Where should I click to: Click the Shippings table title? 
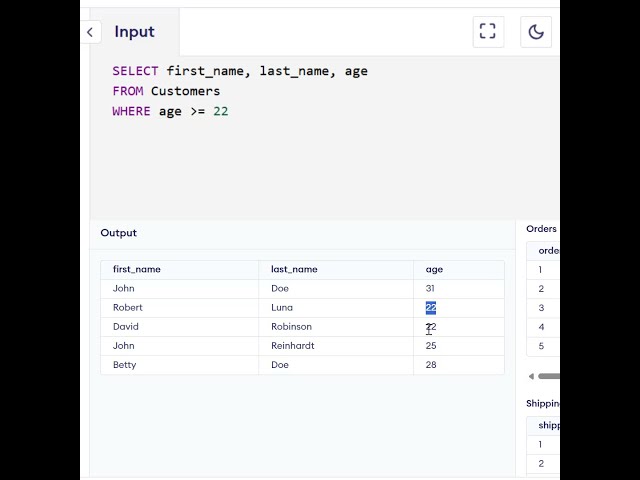click(543, 404)
